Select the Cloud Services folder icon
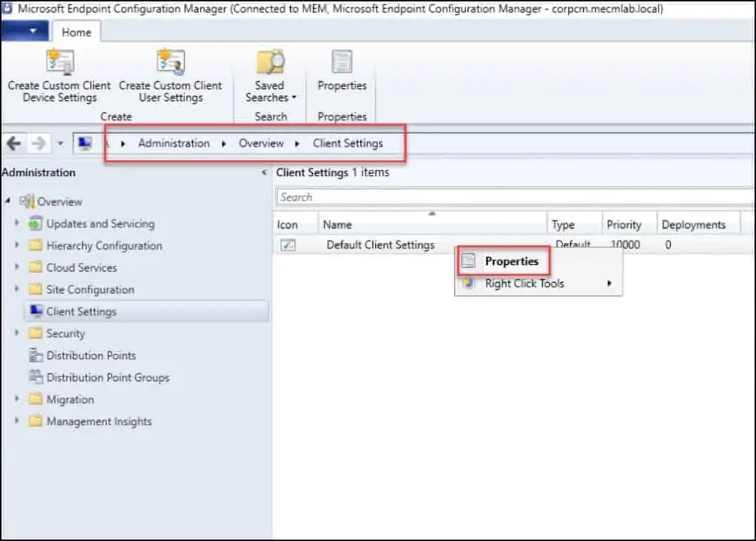Viewport: 756px width, 541px height. (x=35, y=267)
